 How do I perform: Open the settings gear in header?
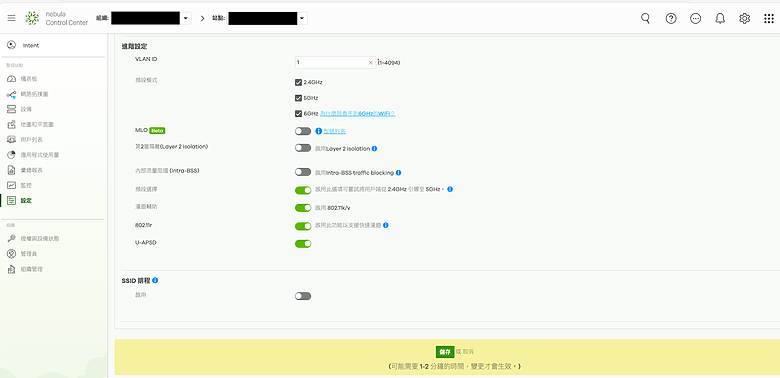(x=744, y=18)
